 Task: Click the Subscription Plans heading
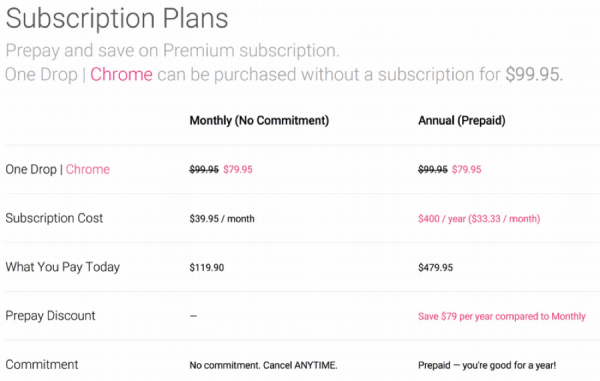click(117, 18)
